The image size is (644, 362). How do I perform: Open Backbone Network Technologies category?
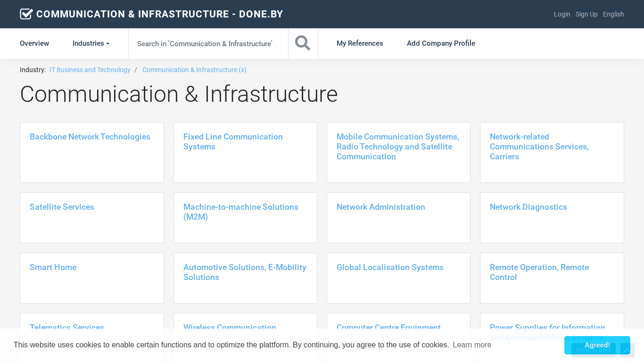(x=90, y=137)
